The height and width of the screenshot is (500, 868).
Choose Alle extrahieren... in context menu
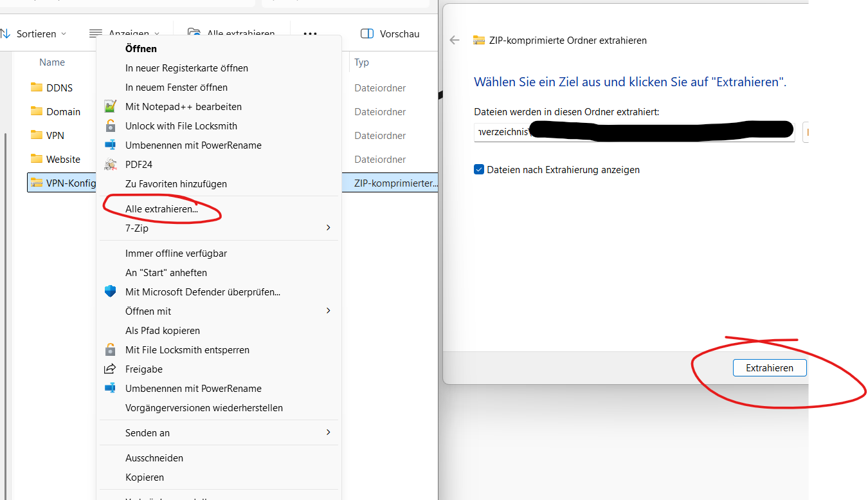click(x=219, y=209)
